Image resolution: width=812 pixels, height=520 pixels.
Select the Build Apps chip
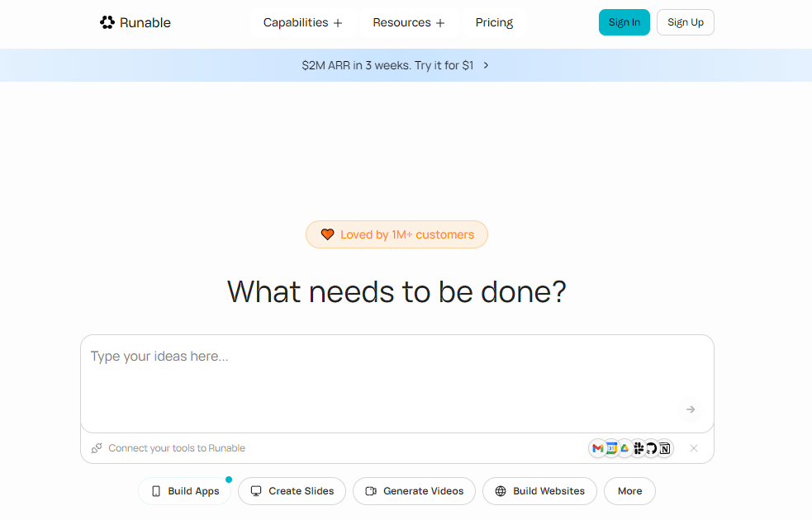point(185,491)
